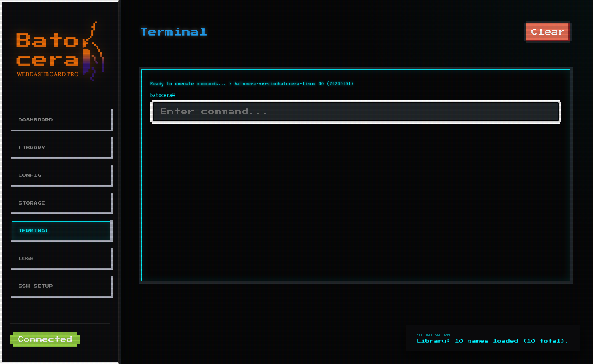Go to SSH Setup
Viewport: 593px width, 364px height.
point(61,286)
